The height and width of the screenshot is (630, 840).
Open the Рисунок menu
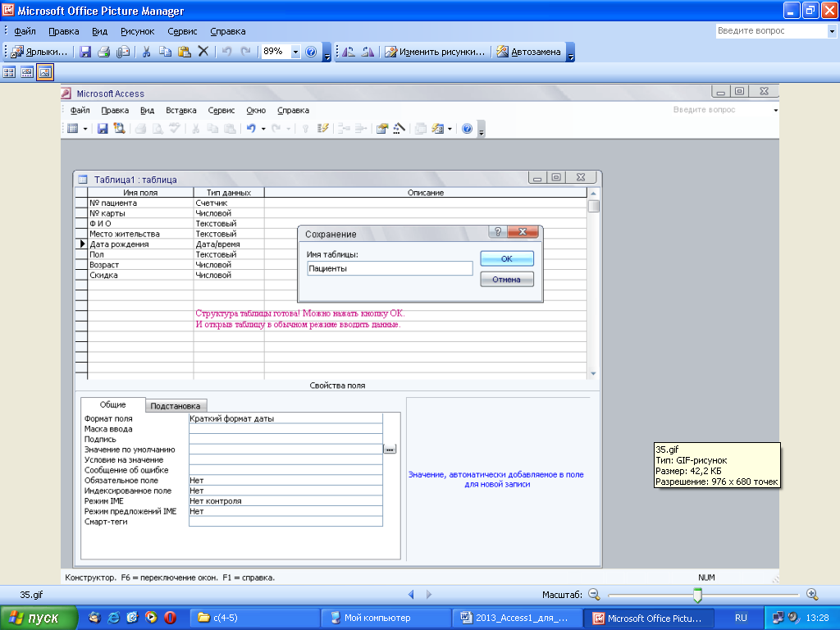pos(137,31)
